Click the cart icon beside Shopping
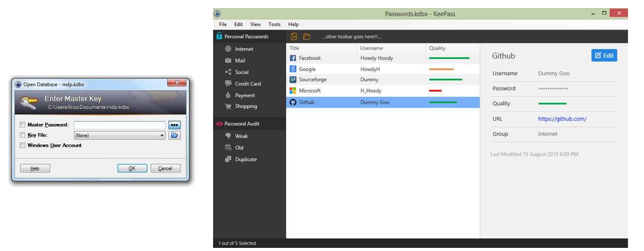Screen dimensions: 644x251 pyautogui.click(x=228, y=106)
